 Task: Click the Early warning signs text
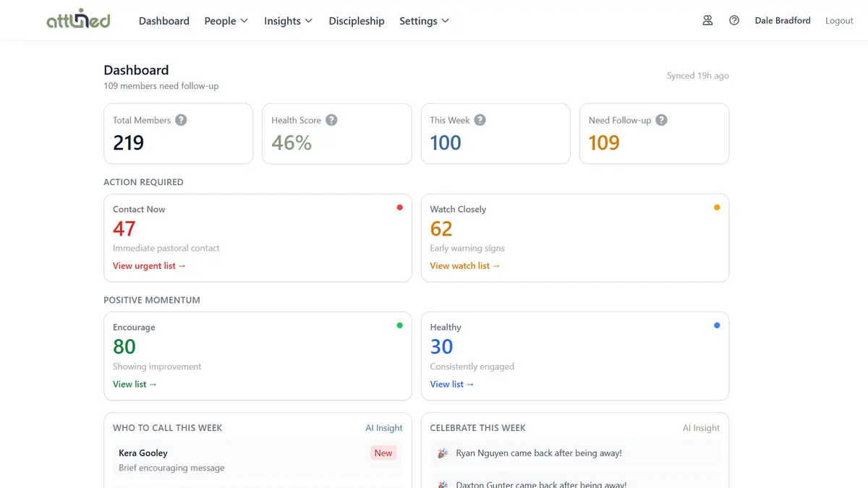(467, 248)
